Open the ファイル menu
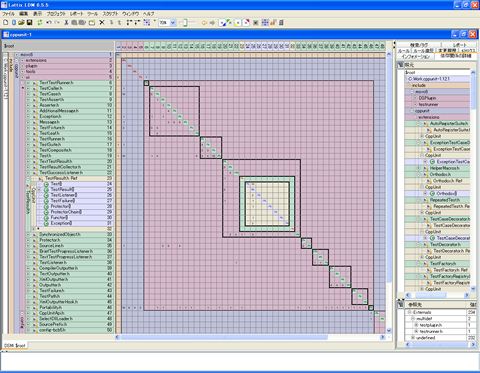The image size is (480, 373). 9,14
